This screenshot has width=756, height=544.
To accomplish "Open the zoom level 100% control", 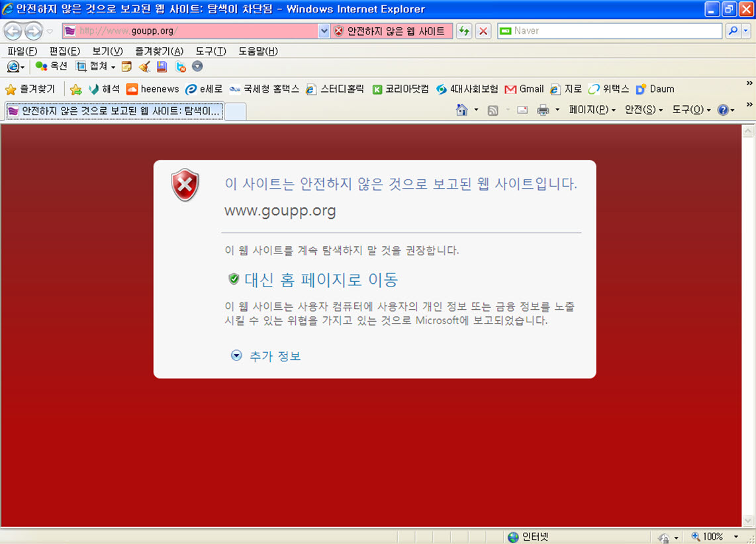I will click(712, 537).
